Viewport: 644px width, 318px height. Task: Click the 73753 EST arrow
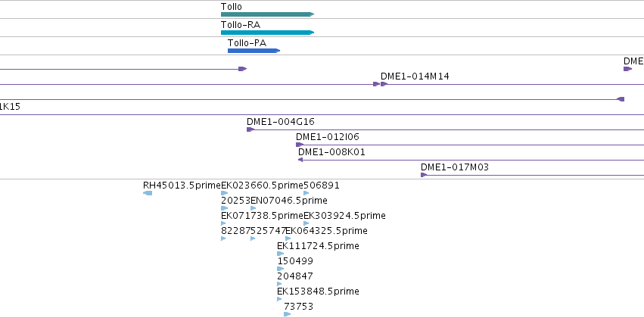pyautogui.click(x=287, y=314)
